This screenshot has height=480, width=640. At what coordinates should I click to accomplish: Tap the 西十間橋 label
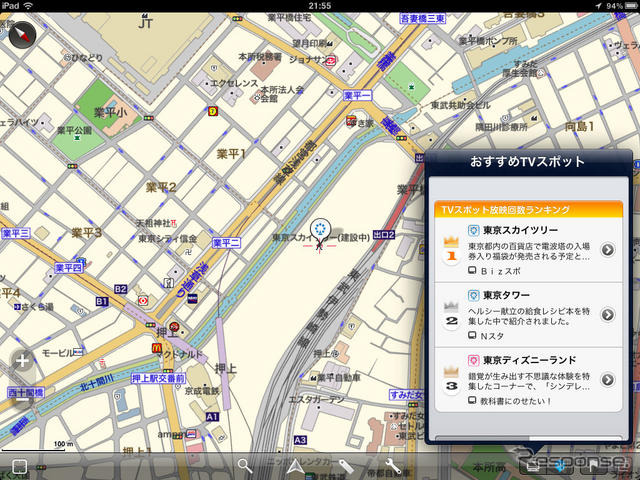pyautogui.click(x=26, y=393)
